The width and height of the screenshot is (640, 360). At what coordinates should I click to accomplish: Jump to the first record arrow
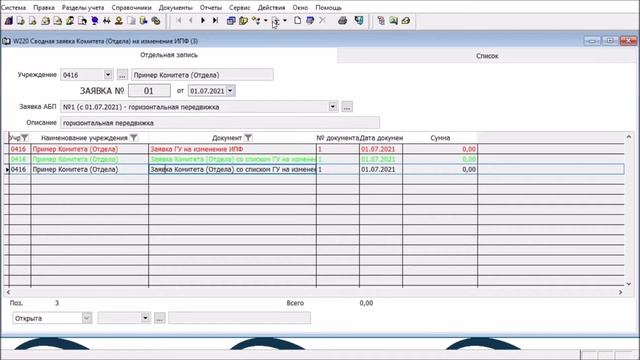178,20
